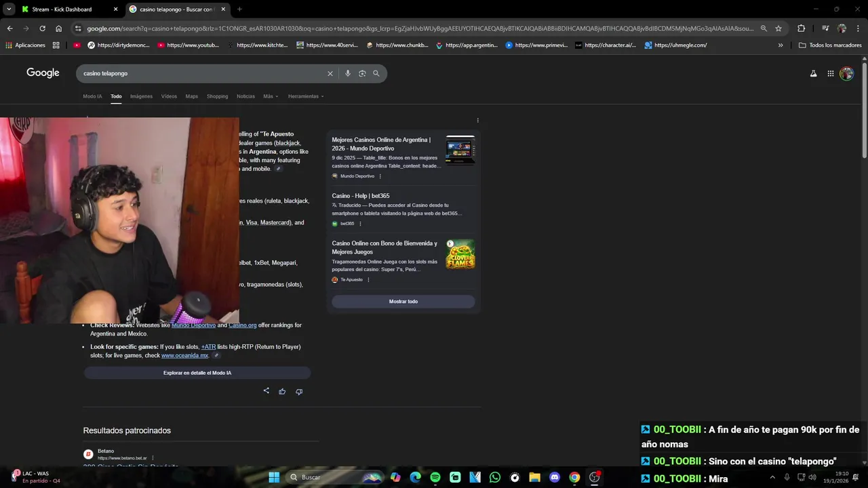Open the Chrome tab search dropdown
The width and height of the screenshot is (868, 488).
[9, 9]
